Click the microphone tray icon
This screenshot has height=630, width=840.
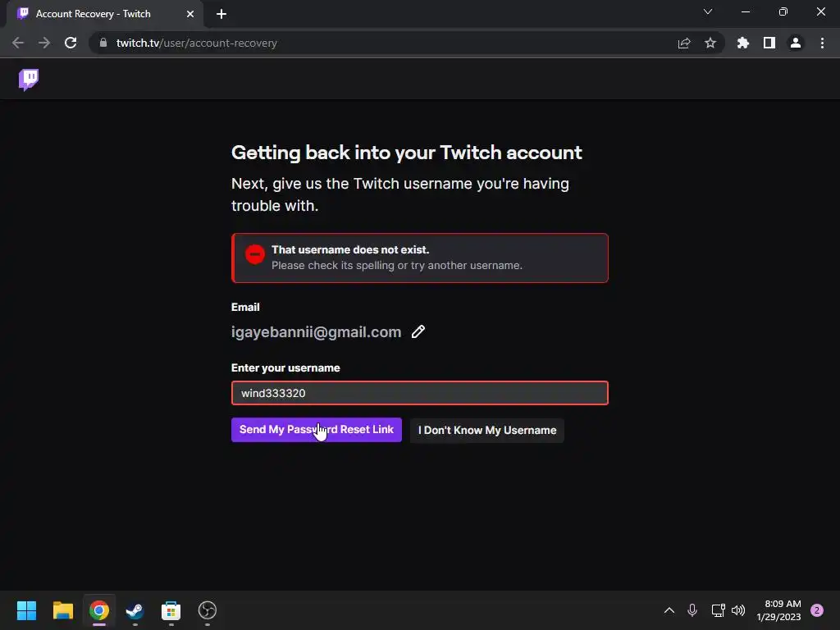[x=692, y=610]
